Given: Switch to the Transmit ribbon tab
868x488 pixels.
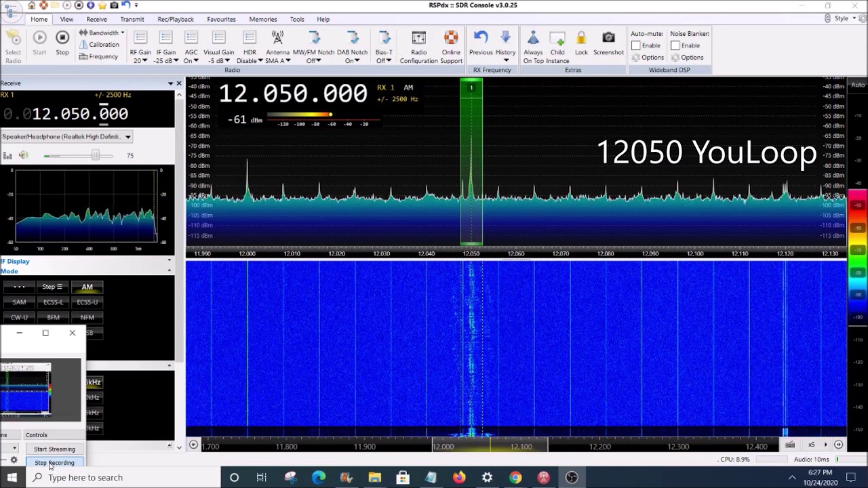Looking at the screenshot, I should [132, 19].
